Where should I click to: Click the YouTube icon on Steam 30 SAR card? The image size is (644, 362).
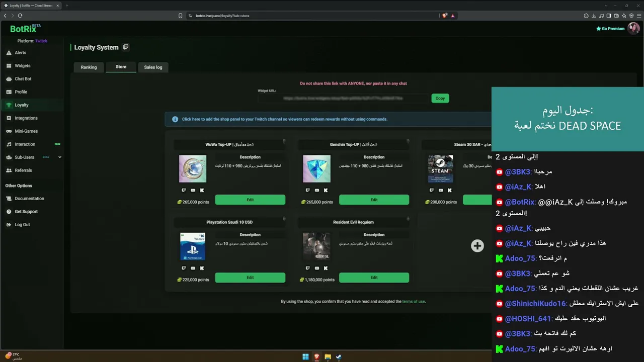[441, 190]
